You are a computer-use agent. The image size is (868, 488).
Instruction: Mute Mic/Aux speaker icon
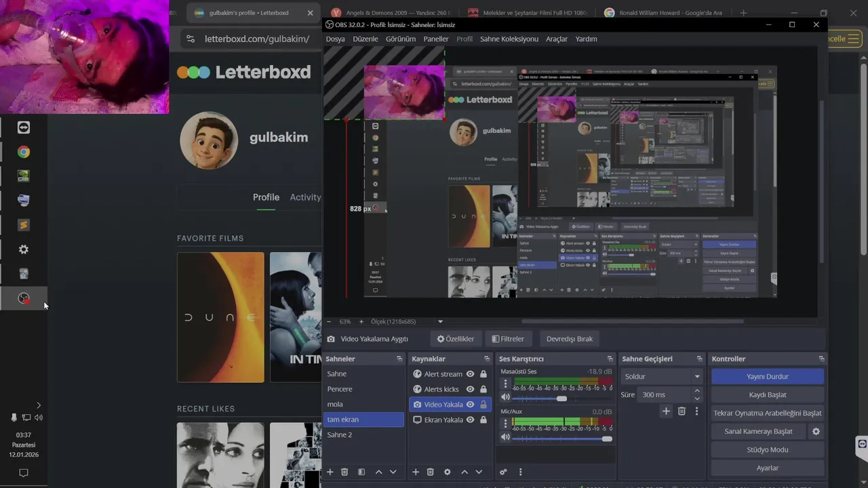point(505,438)
